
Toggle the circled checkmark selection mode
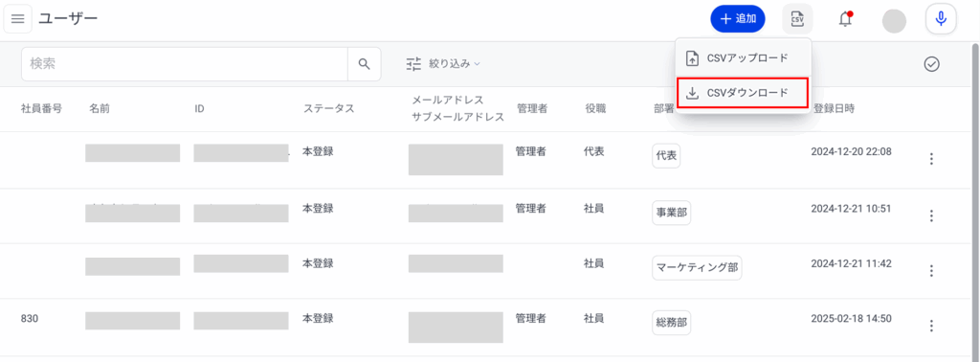932,64
